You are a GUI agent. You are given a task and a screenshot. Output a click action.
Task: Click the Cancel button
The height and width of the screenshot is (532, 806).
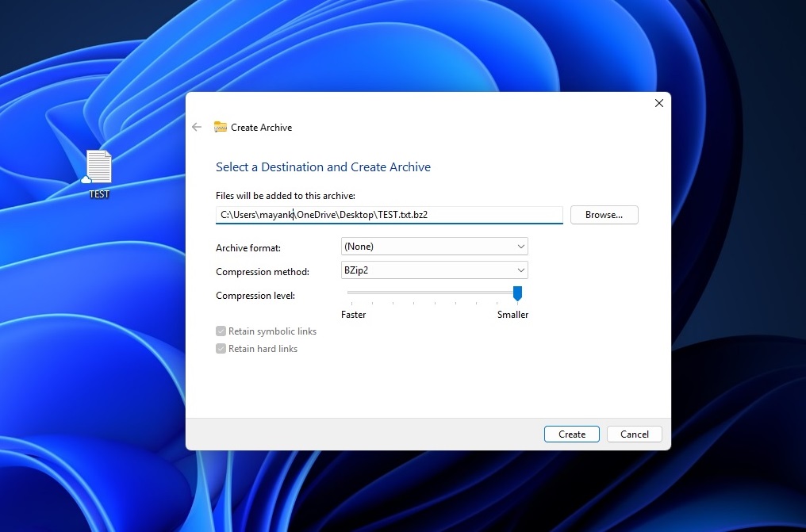tap(635, 434)
